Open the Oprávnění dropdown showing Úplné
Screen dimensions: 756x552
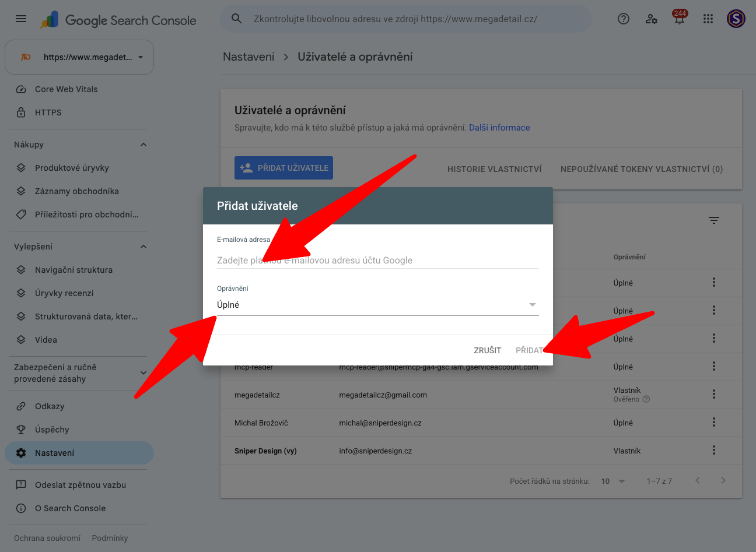[x=378, y=305]
